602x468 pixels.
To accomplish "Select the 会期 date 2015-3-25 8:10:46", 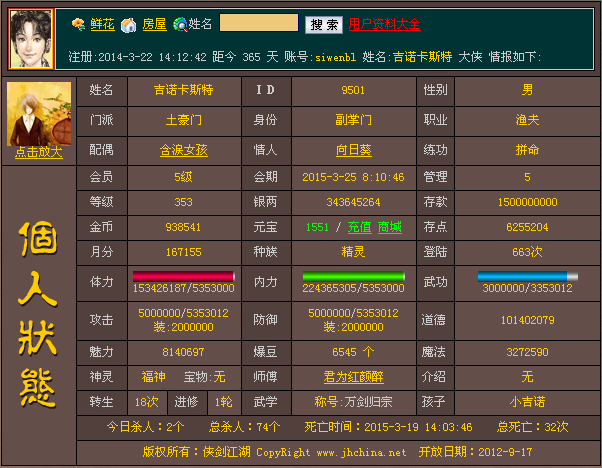I will [353, 177].
